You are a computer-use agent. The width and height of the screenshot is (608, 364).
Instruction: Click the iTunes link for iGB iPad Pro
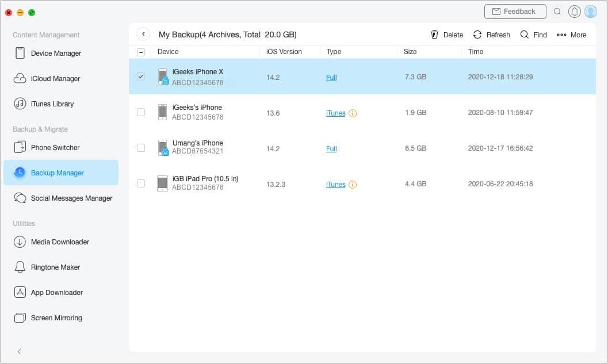335,184
